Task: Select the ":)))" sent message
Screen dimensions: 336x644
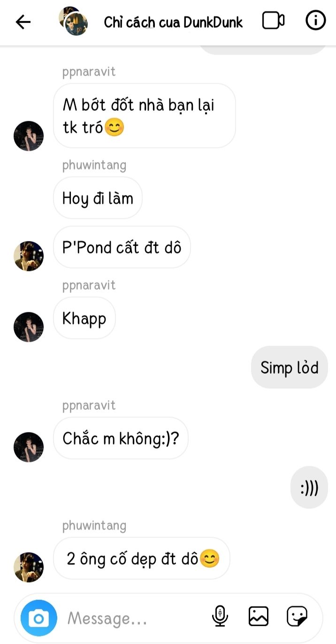Action: pyautogui.click(x=309, y=488)
